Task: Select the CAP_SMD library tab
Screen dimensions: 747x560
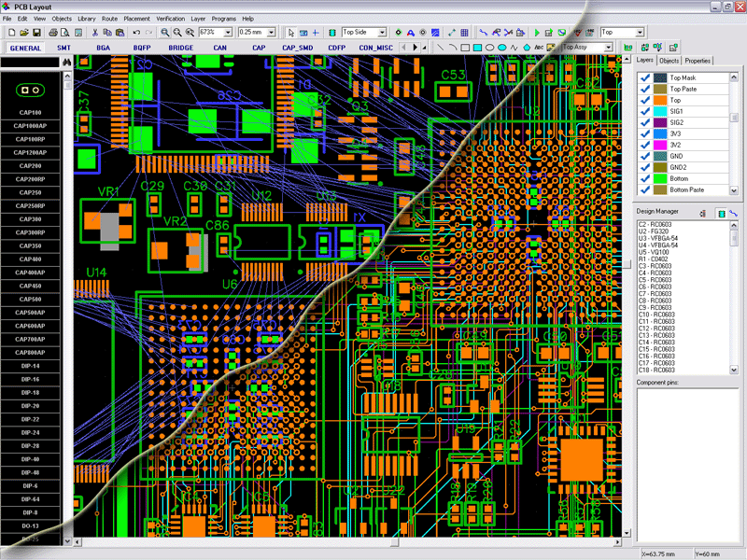Action: coord(297,48)
